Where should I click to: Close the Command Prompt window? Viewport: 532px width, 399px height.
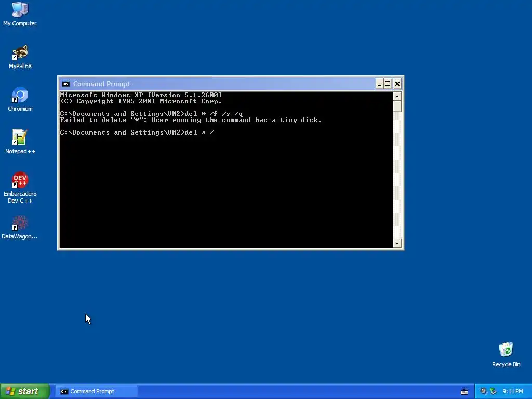[397, 84]
